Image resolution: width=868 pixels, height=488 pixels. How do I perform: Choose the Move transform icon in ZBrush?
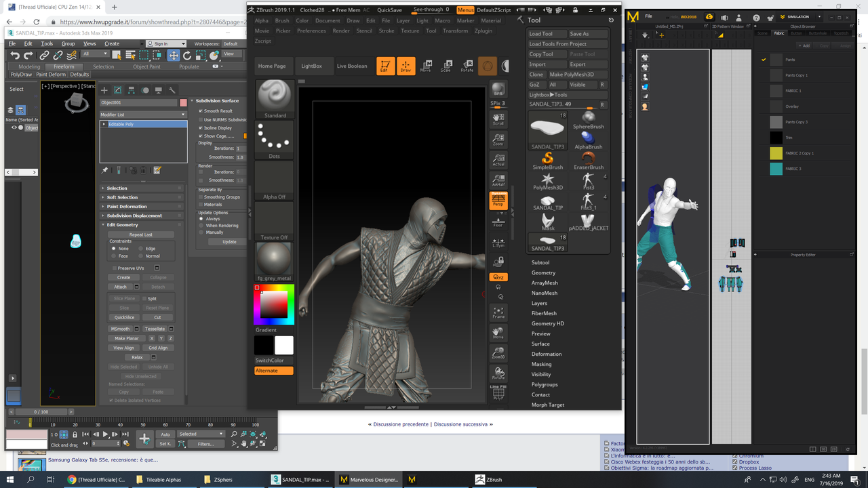pos(426,66)
